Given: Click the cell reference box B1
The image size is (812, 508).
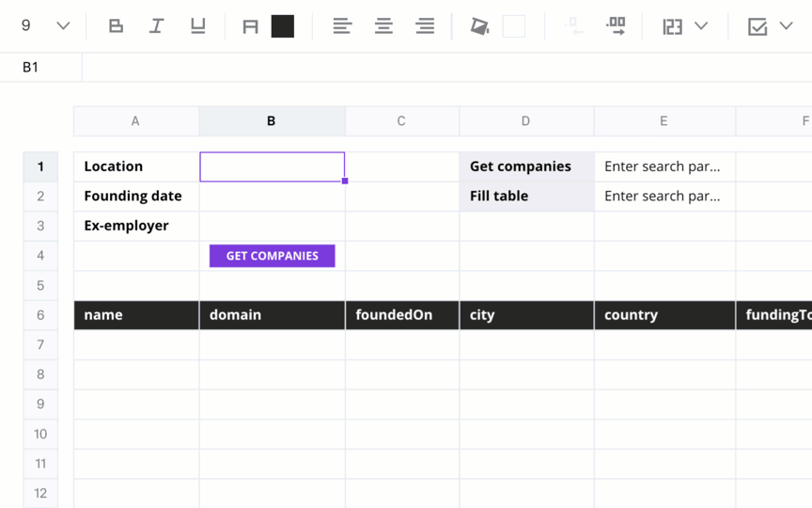Looking at the screenshot, I should click(31, 68).
